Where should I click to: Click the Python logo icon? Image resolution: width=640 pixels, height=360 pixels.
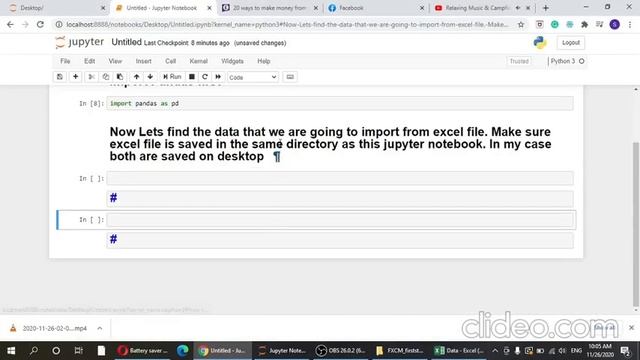tap(540, 42)
